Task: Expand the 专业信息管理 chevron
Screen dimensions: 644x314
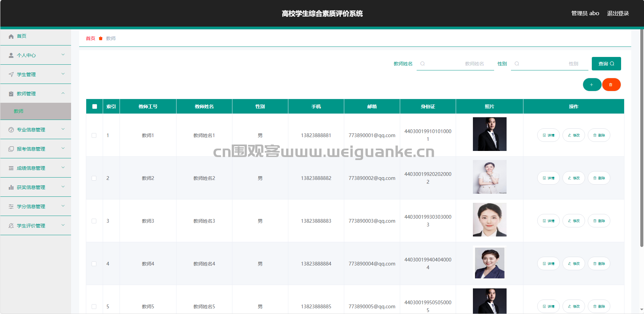Action: pyautogui.click(x=63, y=129)
